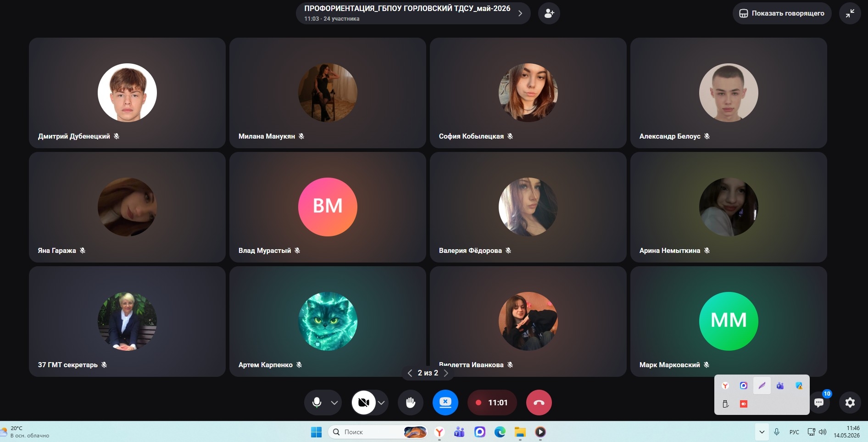Viewport: 868px width, 442px height.
Task: Raise hand in the meeting
Action: pyautogui.click(x=411, y=403)
